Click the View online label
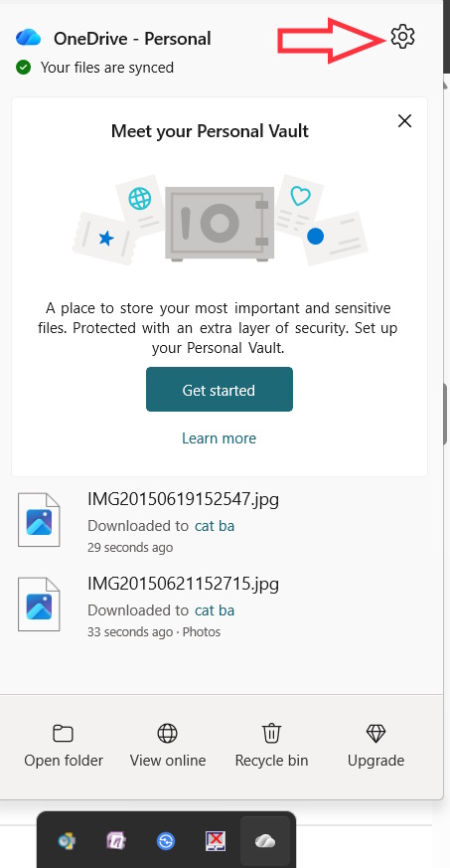450x868 pixels. (x=168, y=761)
